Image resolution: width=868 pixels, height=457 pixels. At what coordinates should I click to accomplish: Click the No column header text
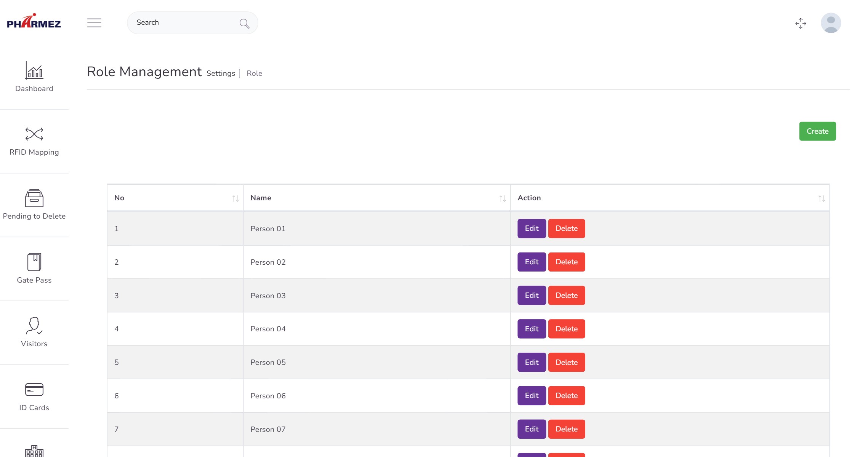[119, 198]
